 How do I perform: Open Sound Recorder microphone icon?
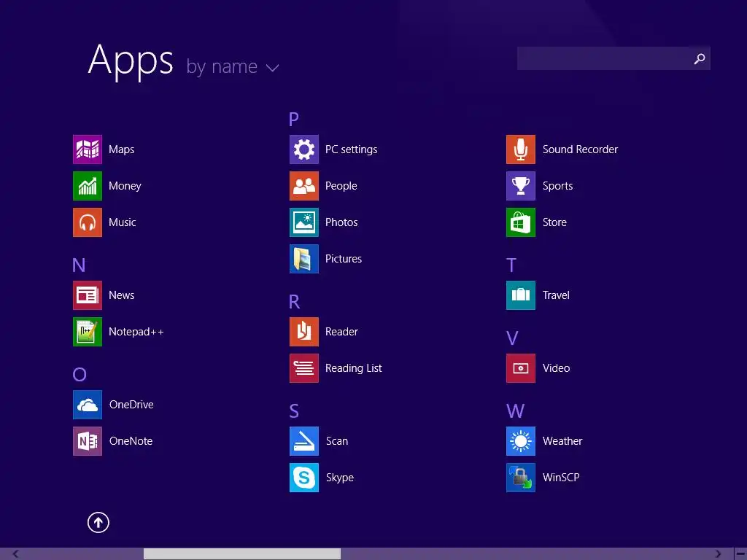click(521, 149)
